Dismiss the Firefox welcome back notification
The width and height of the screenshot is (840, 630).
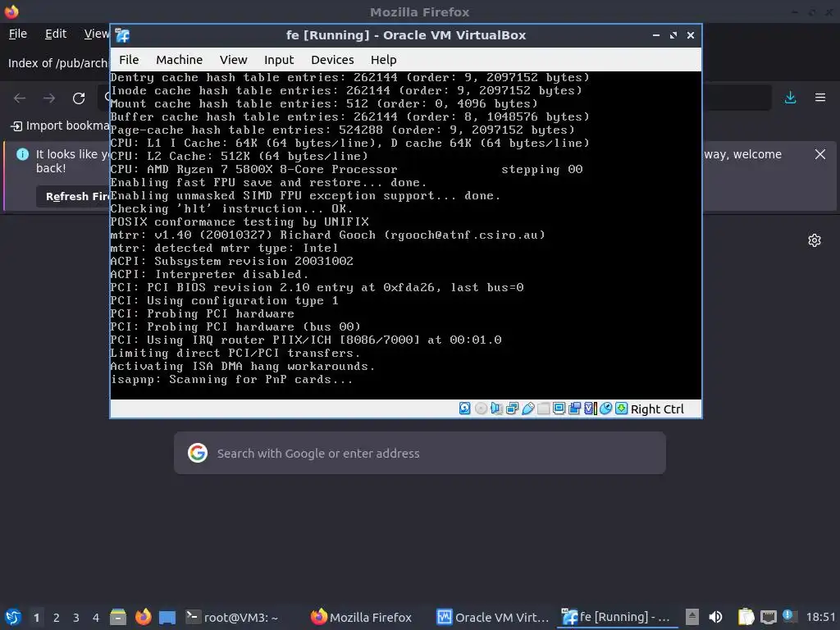coord(820,154)
